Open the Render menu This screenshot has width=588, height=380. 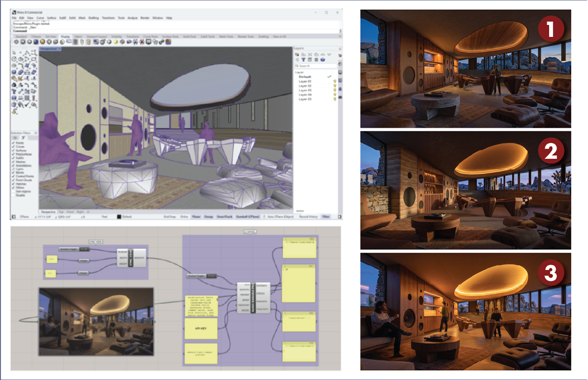coord(145,18)
